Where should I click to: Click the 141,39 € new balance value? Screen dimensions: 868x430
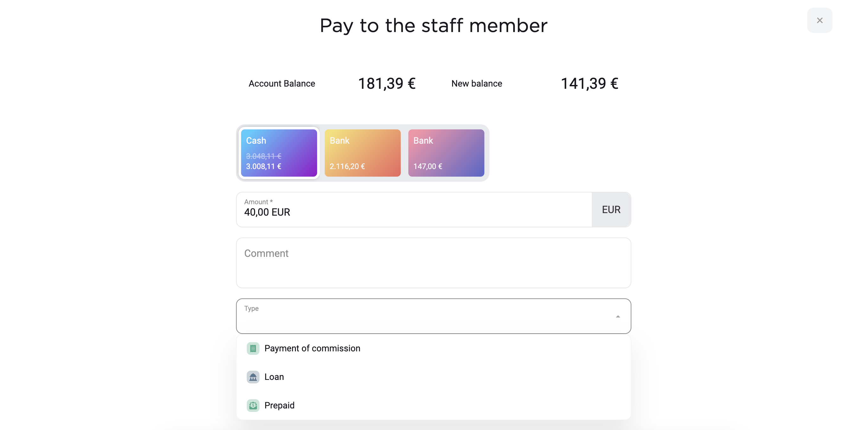pos(589,83)
